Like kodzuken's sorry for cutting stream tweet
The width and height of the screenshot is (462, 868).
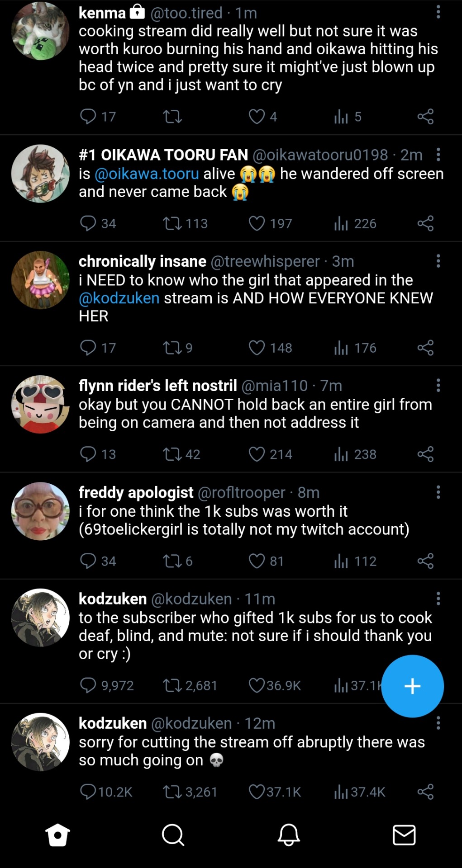[257, 792]
